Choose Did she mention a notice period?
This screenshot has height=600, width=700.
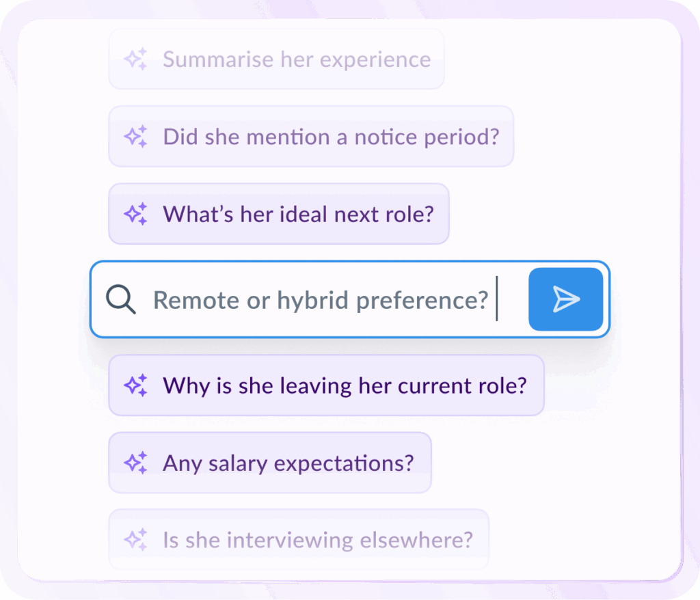coord(331,137)
